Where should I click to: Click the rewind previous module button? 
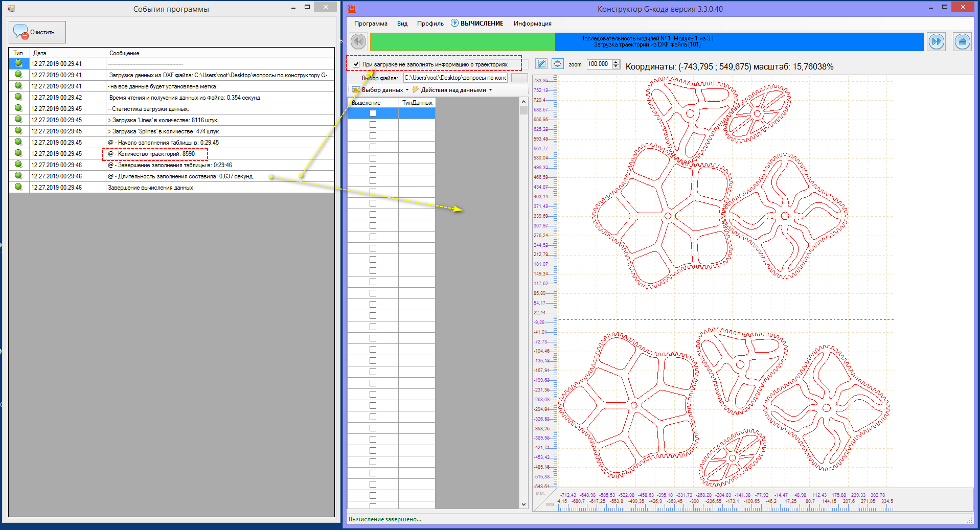coord(358,41)
